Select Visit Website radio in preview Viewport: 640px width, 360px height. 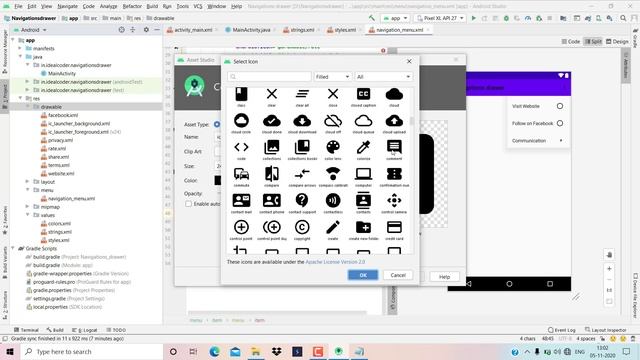point(560,106)
